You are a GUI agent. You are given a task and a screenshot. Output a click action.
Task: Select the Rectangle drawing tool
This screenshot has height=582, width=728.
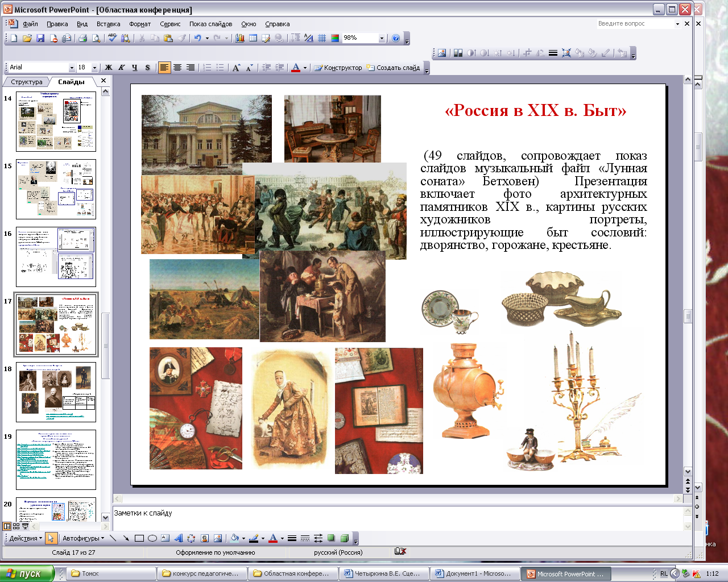pos(139,538)
